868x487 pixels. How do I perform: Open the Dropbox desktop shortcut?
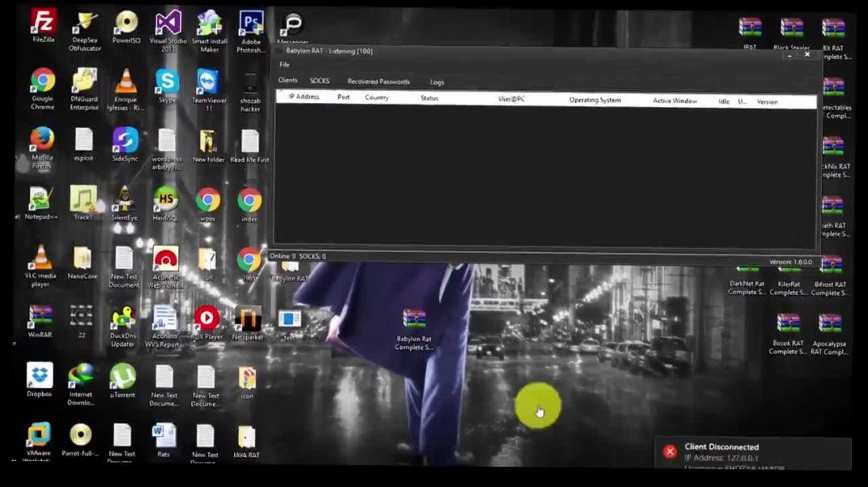click(x=40, y=381)
